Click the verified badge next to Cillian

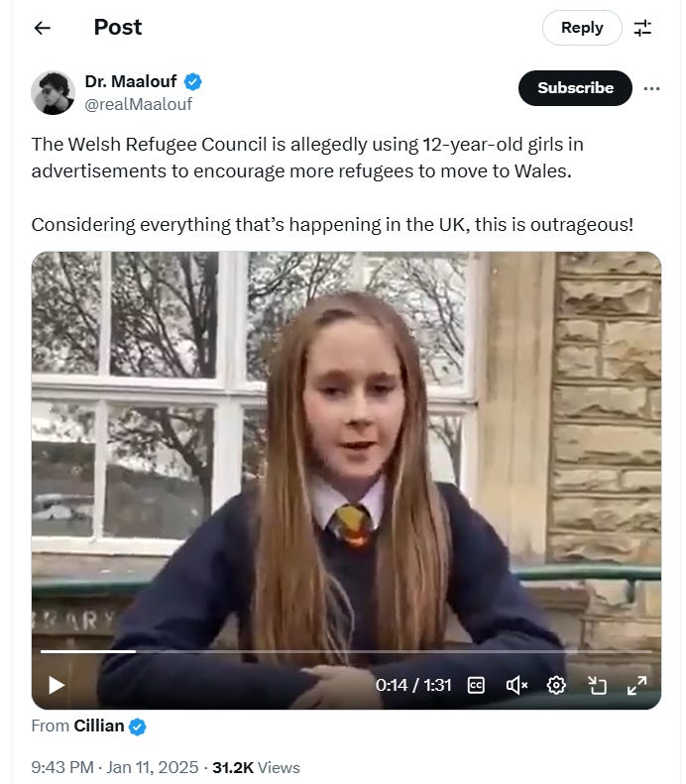click(x=138, y=727)
